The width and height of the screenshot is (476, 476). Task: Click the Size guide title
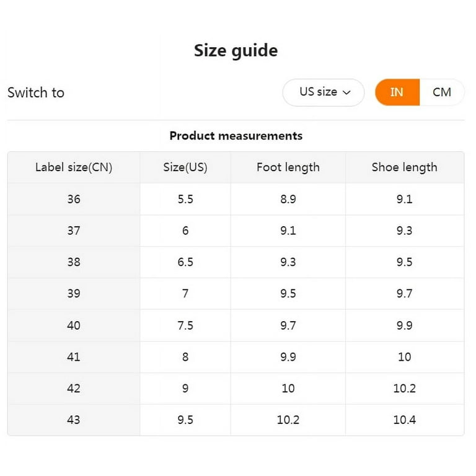236,50
